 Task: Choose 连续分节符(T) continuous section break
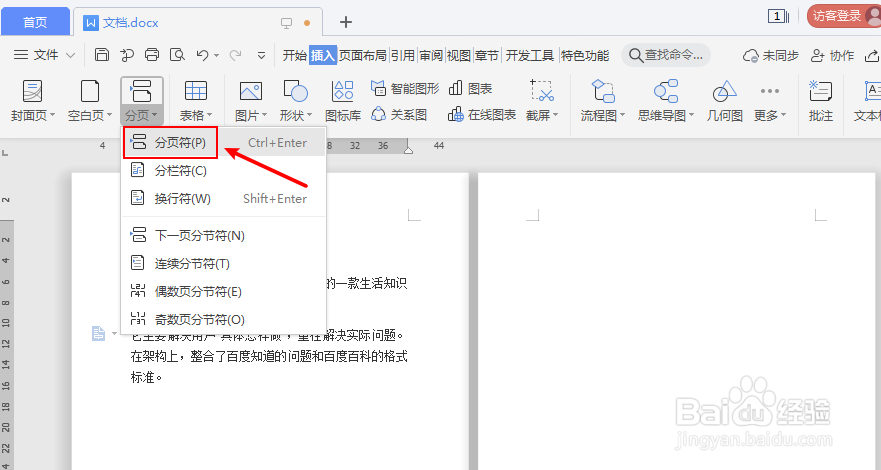click(x=224, y=263)
